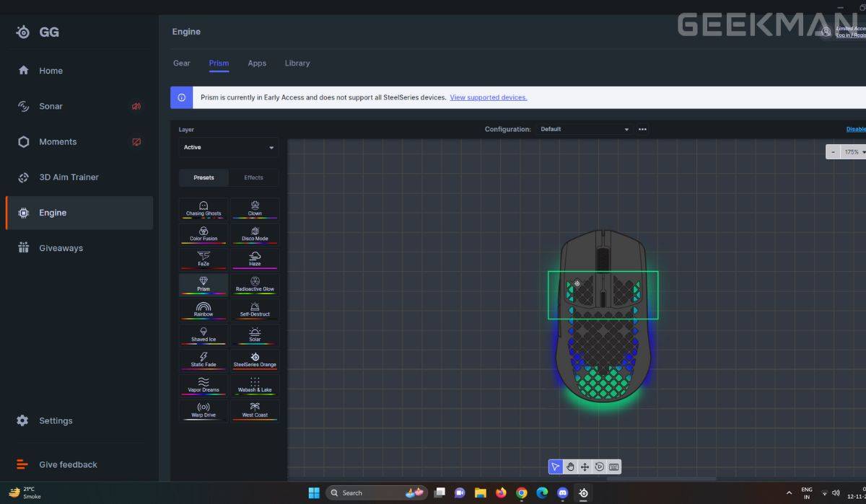This screenshot has height=504, width=866.
Task: Pick the Radioactive Glow preset
Action: pyautogui.click(x=255, y=284)
